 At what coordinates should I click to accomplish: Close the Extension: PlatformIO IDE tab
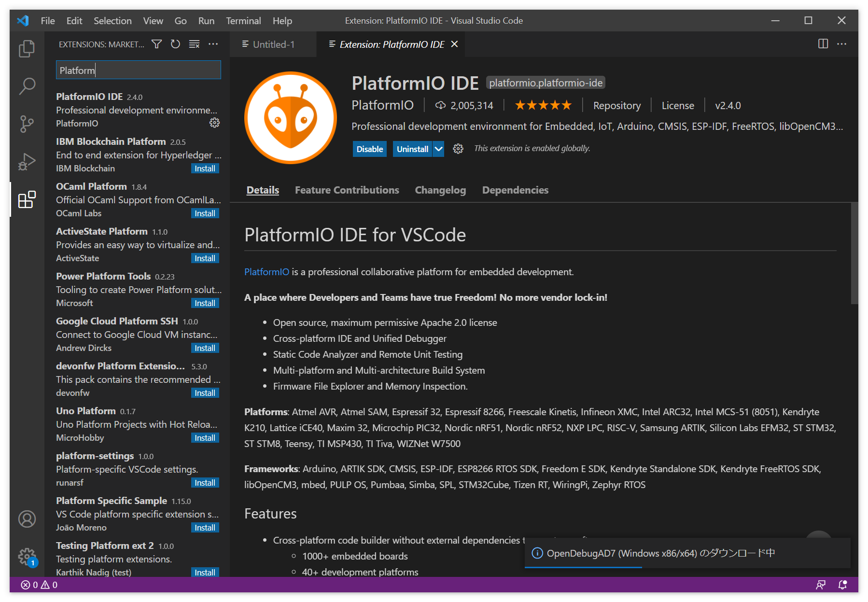coord(454,44)
